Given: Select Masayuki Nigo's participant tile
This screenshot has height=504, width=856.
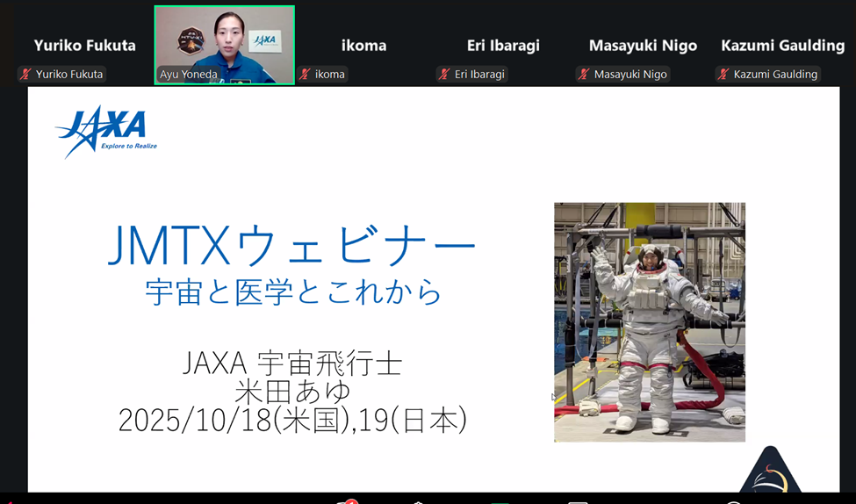Looking at the screenshot, I should [x=643, y=46].
